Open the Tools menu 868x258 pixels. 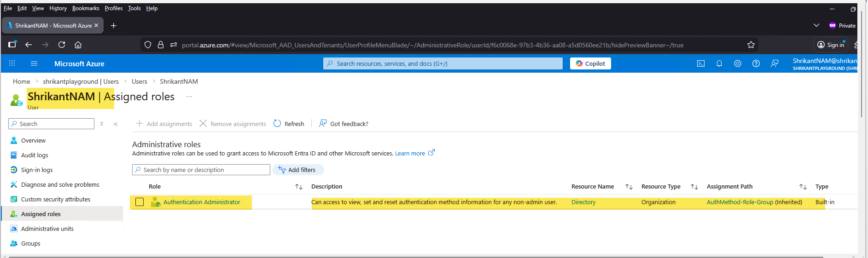134,8
